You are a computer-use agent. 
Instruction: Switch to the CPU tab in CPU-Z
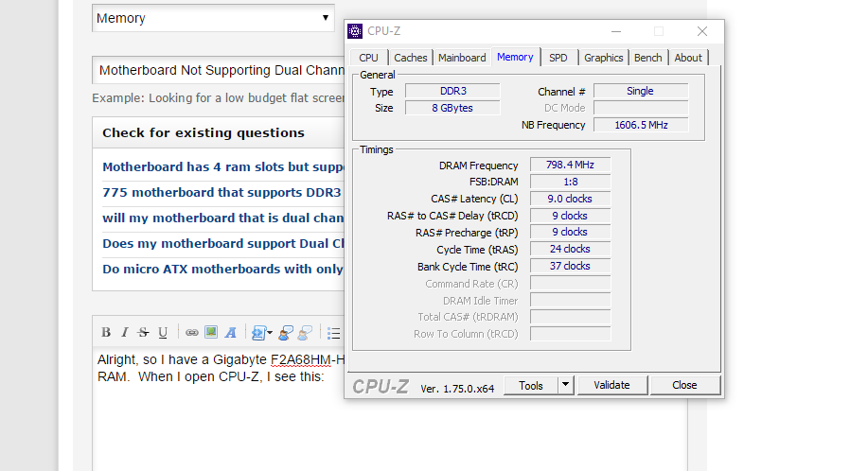click(368, 58)
